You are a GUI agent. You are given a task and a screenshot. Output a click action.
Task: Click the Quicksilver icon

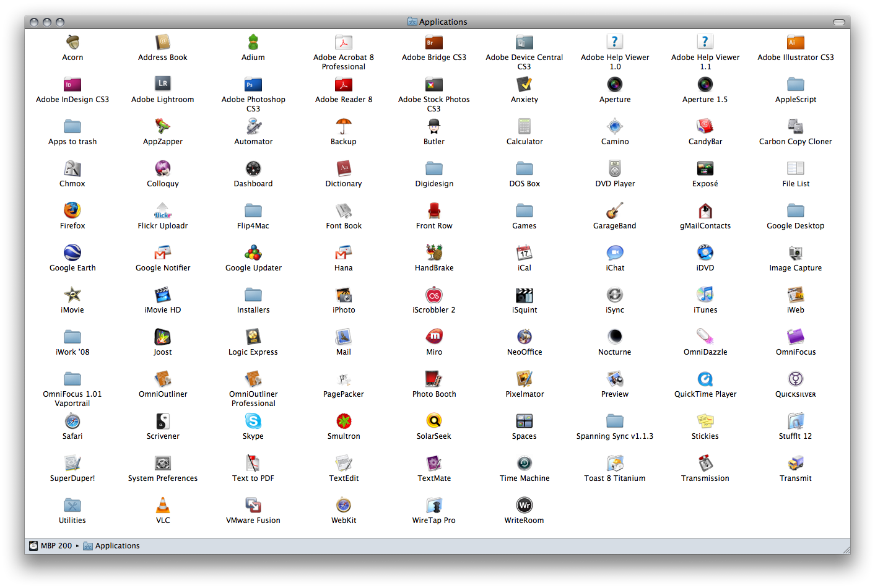796,379
